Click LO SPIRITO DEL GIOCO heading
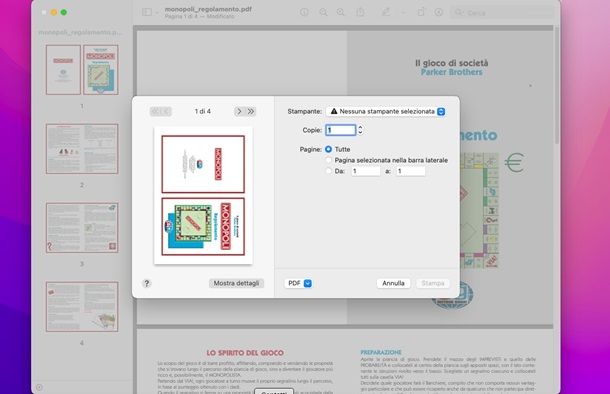Screen dimensions: 610x394 coord(245,353)
